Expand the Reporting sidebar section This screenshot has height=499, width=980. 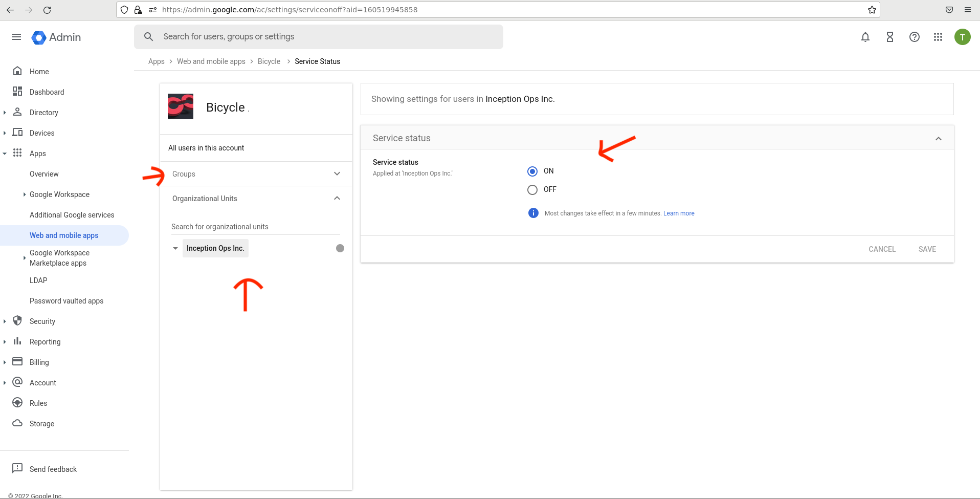tap(5, 342)
